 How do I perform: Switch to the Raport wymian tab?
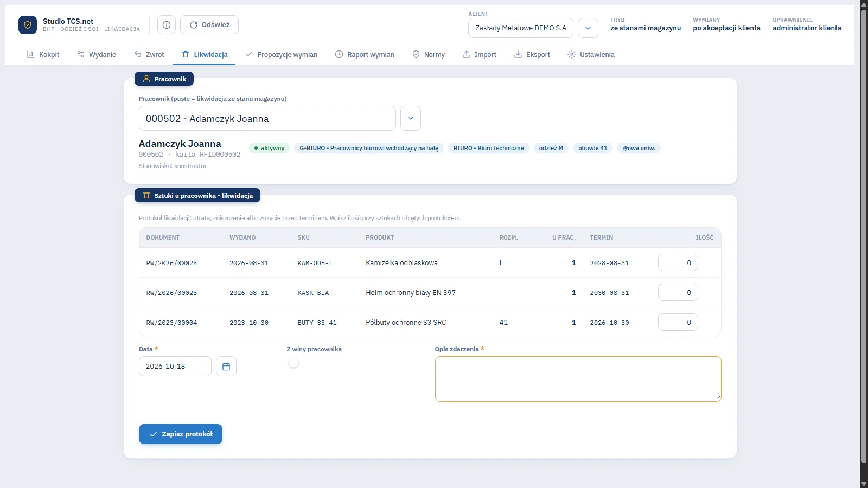point(365,55)
